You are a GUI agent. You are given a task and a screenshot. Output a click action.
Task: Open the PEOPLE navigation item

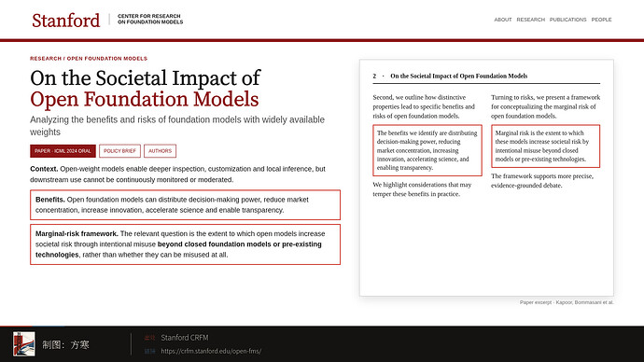click(601, 20)
